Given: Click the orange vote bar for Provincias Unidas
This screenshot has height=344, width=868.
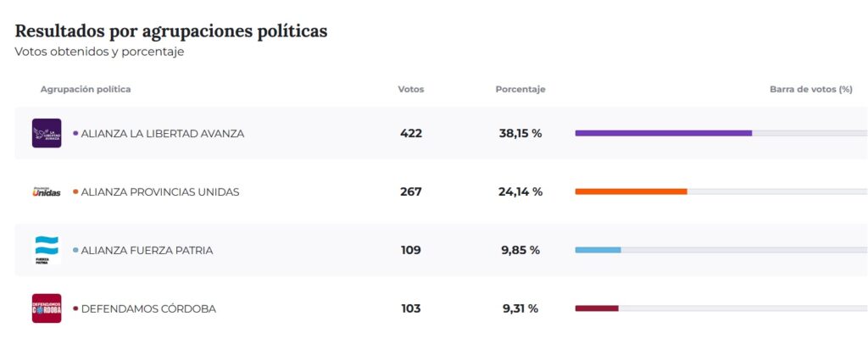Looking at the screenshot, I should (x=631, y=191).
